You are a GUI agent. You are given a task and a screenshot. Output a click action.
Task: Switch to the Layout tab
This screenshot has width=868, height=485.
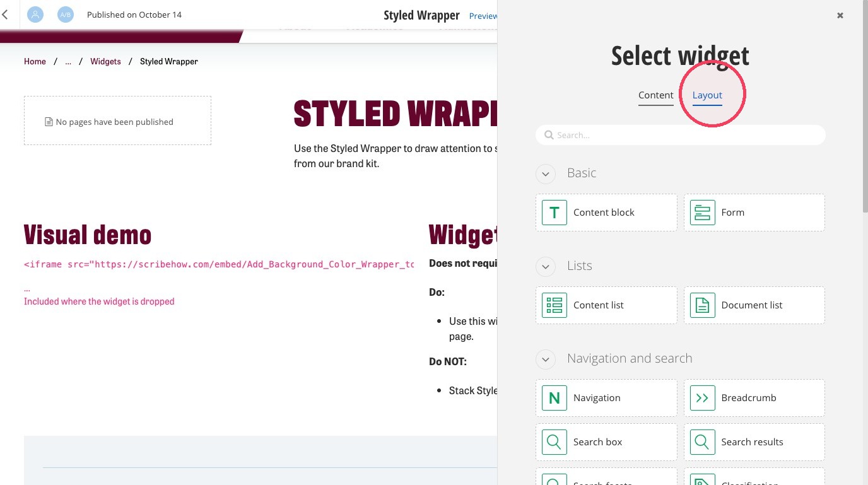click(707, 95)
